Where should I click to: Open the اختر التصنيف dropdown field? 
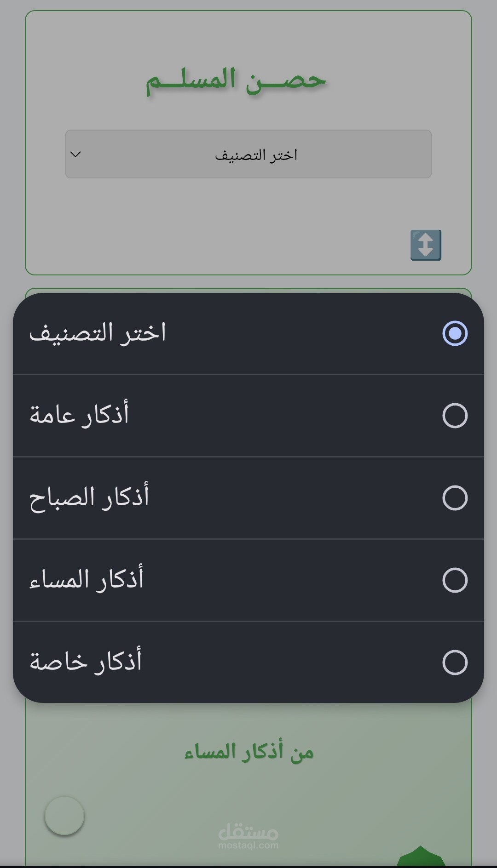click(x=248, y=154)
